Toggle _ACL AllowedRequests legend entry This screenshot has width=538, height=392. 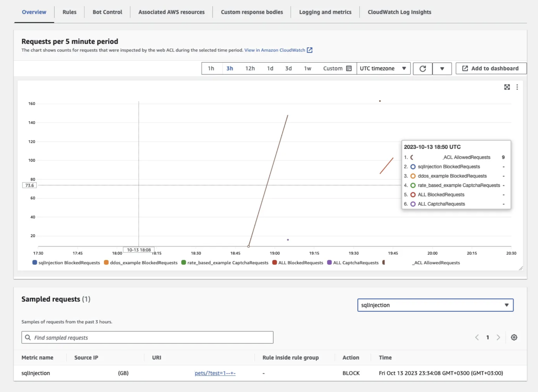tap(421, 263)
